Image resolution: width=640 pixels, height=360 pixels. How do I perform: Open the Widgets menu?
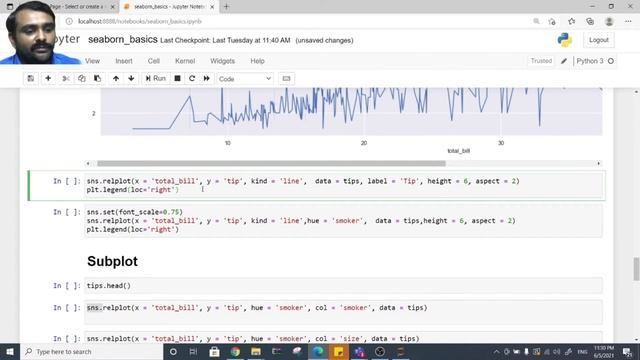[x=222, y=61]
